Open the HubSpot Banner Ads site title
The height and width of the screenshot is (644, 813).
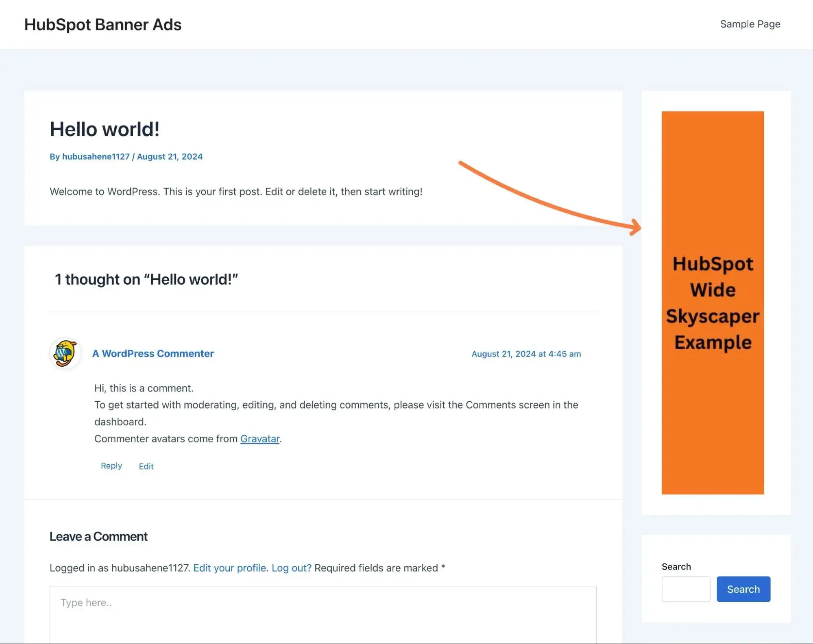103,24
